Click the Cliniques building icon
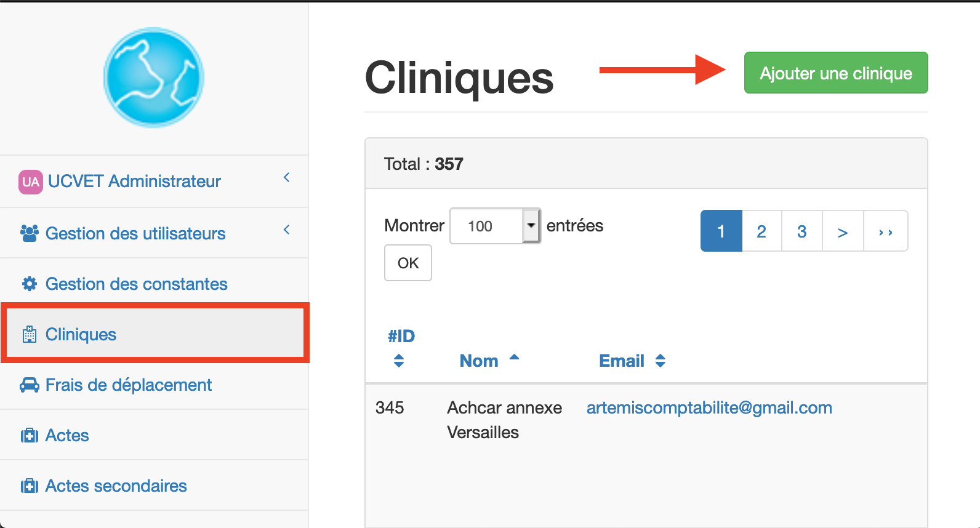This screenshot has width=980, height=528. point(30,334)
